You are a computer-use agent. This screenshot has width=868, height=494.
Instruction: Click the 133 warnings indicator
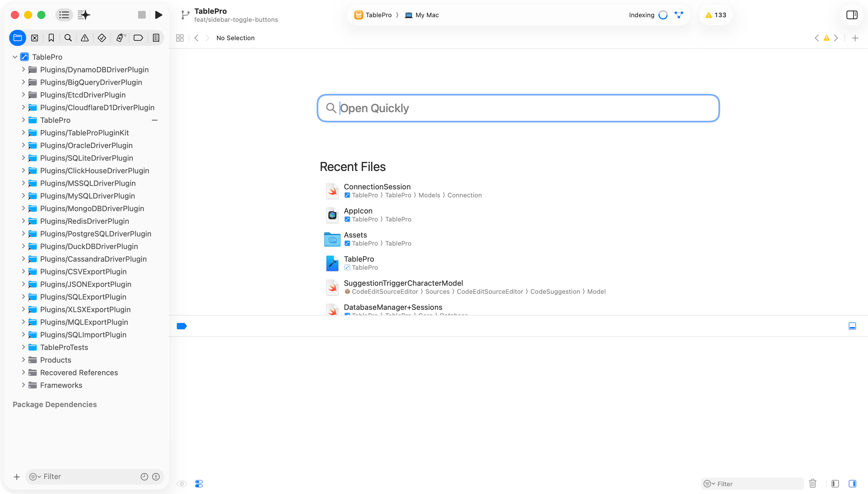716,15
